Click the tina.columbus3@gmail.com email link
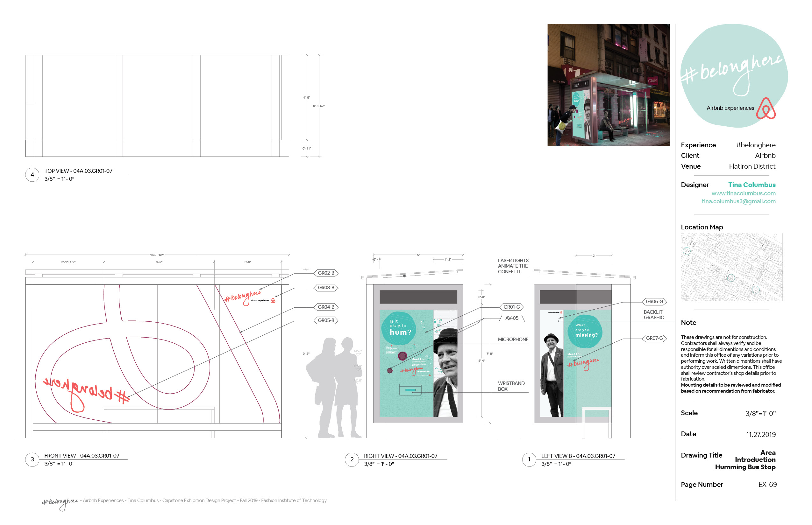812x525 pixels. 738,201
